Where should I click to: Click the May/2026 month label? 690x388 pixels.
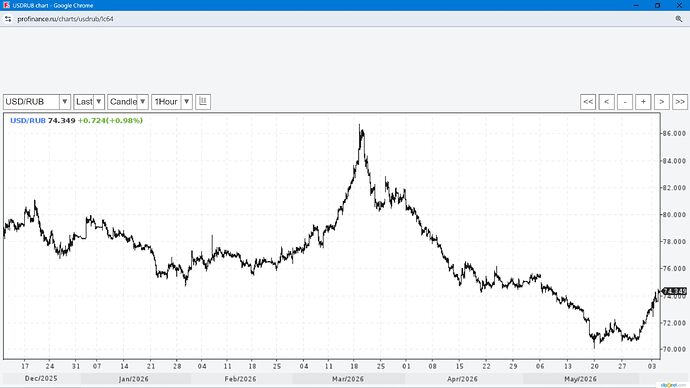tap(580, 379)
